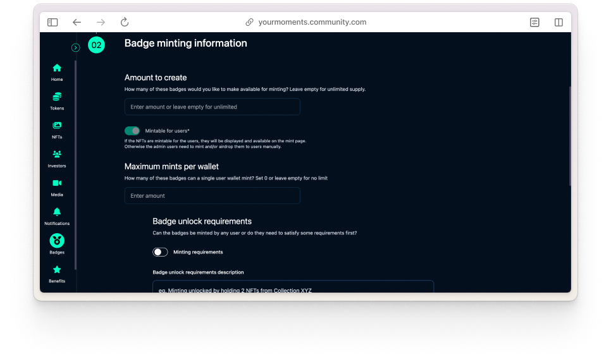611x364 pixels.
Task: Expand the sidebar with the chevron arrow
Action: click(76, 47)
